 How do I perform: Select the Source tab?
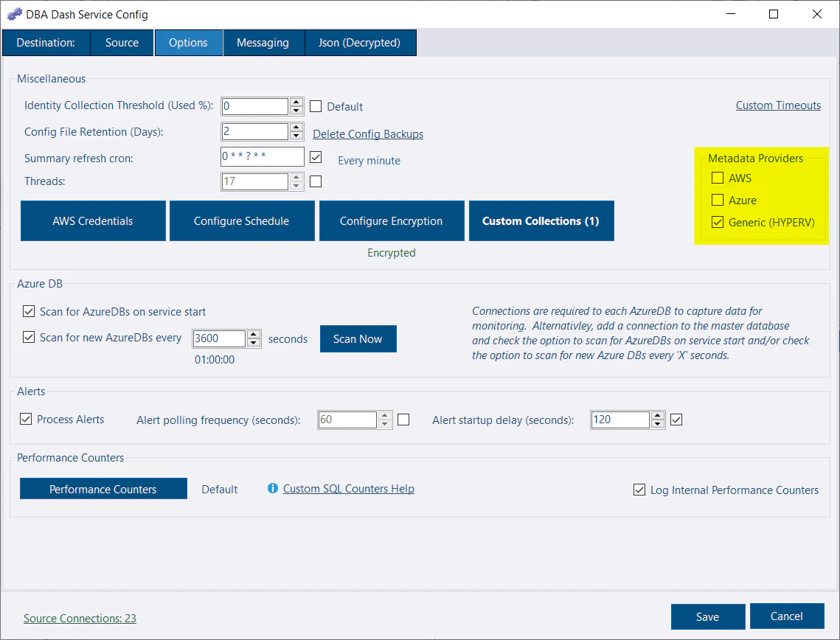(x=121, y=42)
